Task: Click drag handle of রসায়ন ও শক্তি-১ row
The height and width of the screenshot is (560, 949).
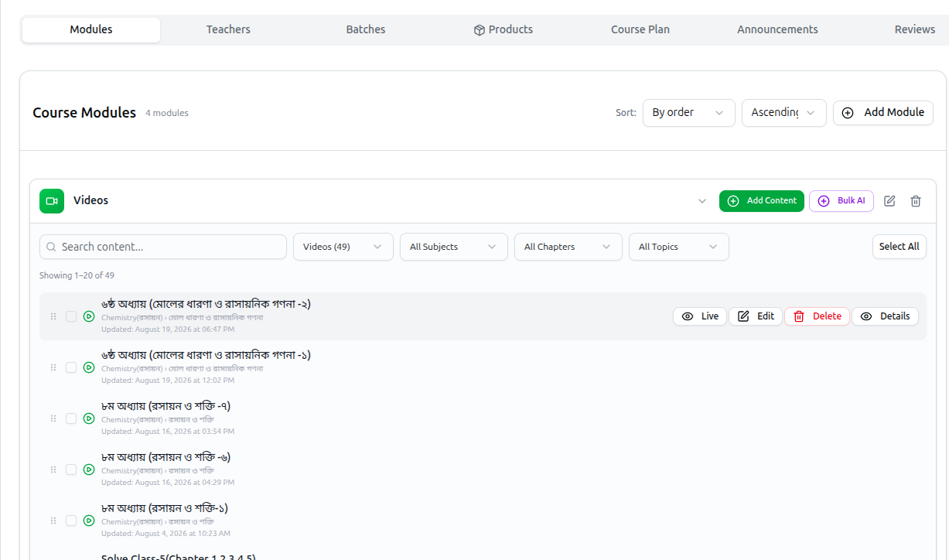Action: (x=53, y=521)
